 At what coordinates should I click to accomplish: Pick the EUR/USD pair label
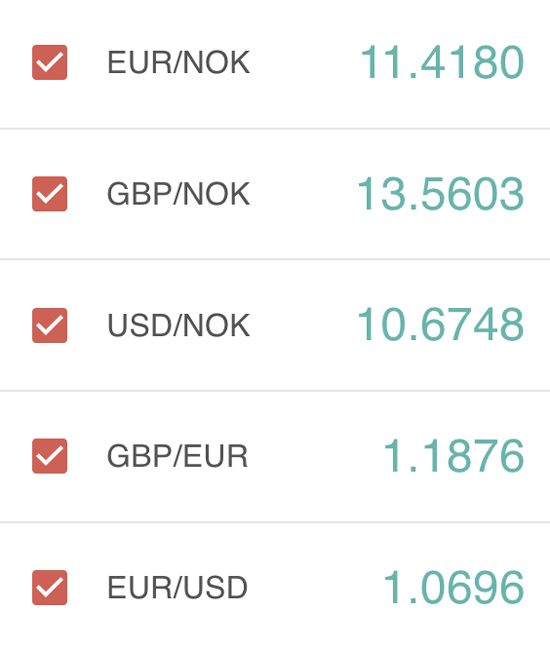click(x=178, y=587)
